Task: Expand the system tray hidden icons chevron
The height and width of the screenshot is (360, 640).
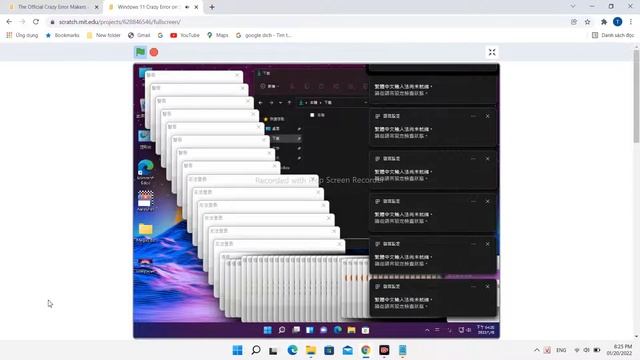Action: 537,350
